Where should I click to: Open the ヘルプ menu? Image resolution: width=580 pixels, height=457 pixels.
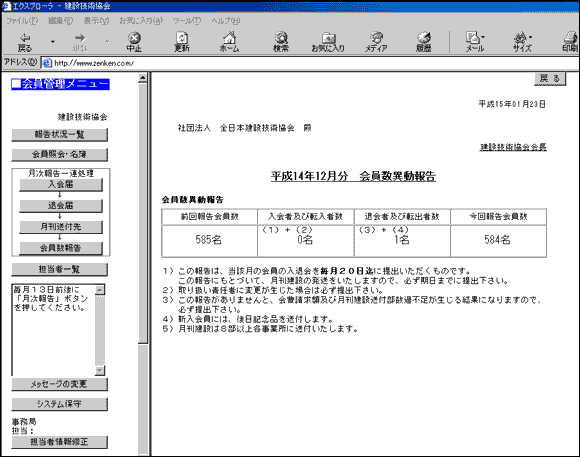click(x=226, y=21)
